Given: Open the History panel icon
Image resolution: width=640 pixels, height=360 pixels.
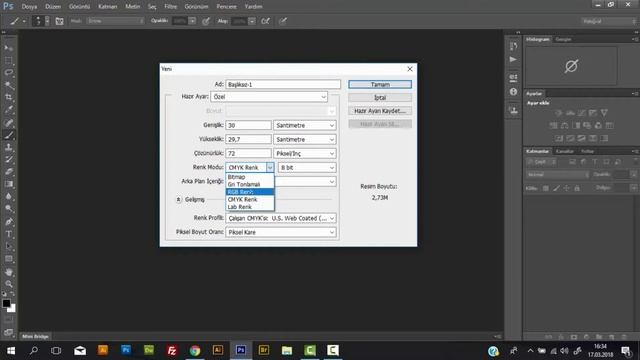Looking at the screenshot, I should point(513,46).
